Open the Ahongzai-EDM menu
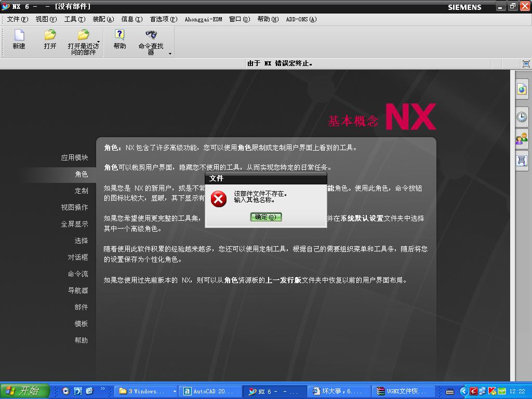 (x=203, y=19)
